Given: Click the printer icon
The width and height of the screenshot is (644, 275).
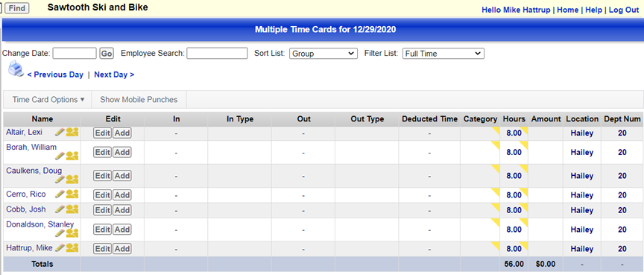Looking at the screenshot, I should coord(16,69).
